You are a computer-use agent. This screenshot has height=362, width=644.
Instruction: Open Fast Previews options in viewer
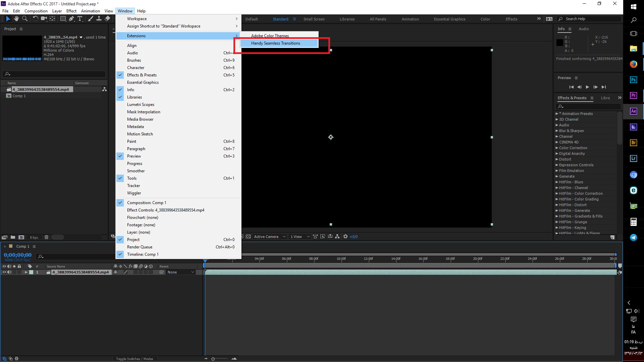pos(323,237)
